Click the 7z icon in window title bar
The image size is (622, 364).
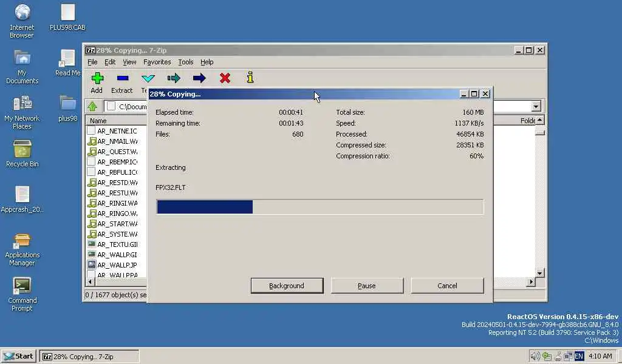pos(91,50)
